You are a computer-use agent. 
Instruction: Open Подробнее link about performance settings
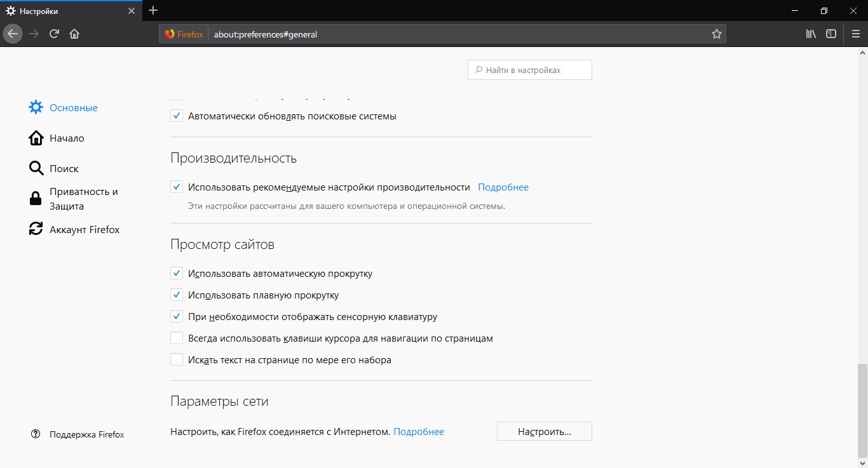(x=503, y=187)
